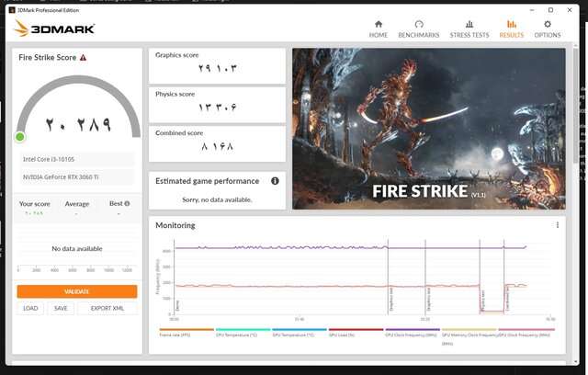Image resolution: width=588 pixels, height=375 pixels.
Task: Click the Export XML button
Action: [107, 308]
